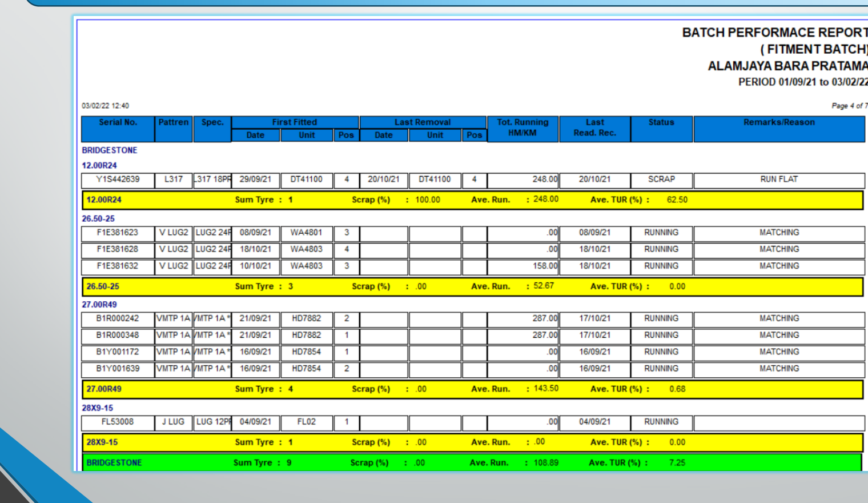The image size is (868, 503).
Task: Select the "143.50" average run value
Action: 546,389
